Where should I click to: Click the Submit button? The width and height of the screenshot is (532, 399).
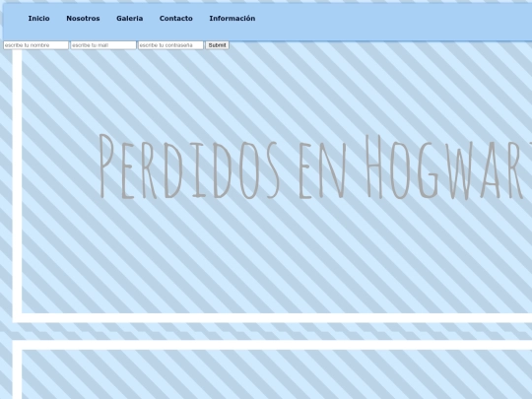[x=217, y=45]
